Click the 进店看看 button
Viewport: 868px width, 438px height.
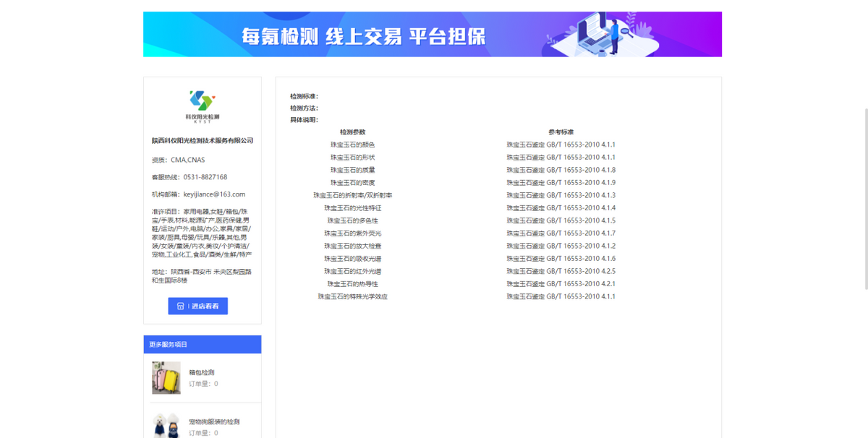click(x=198, y=306)
